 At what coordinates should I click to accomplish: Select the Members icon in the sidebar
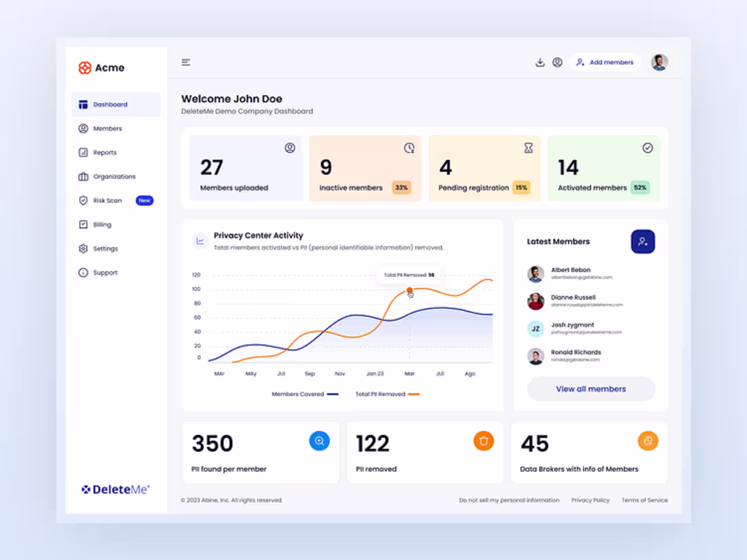[83, 128]
